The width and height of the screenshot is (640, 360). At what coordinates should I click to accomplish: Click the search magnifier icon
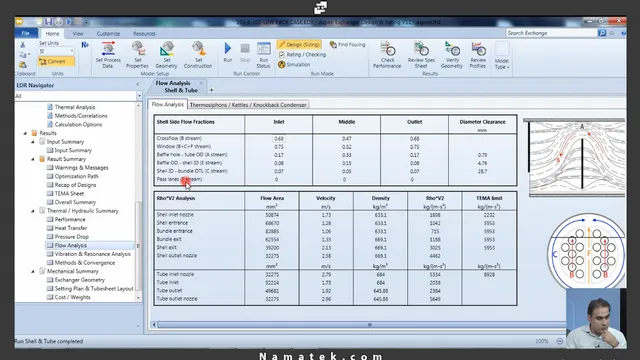602,33
